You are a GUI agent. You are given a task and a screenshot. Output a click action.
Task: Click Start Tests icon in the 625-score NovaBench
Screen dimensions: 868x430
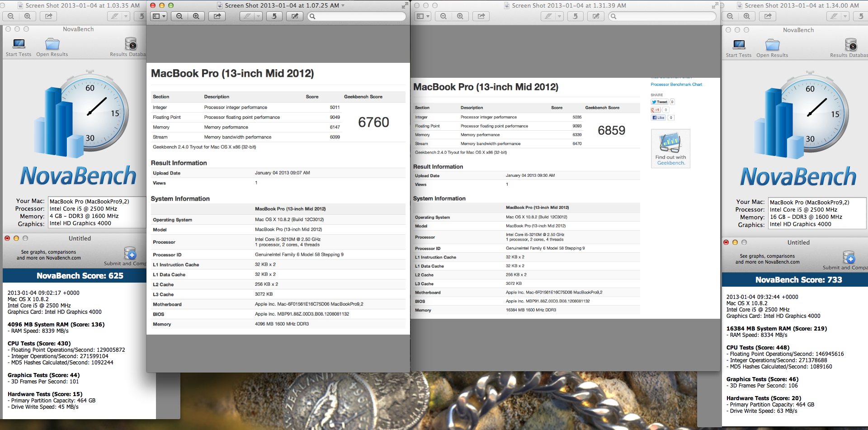coord(19,44)
